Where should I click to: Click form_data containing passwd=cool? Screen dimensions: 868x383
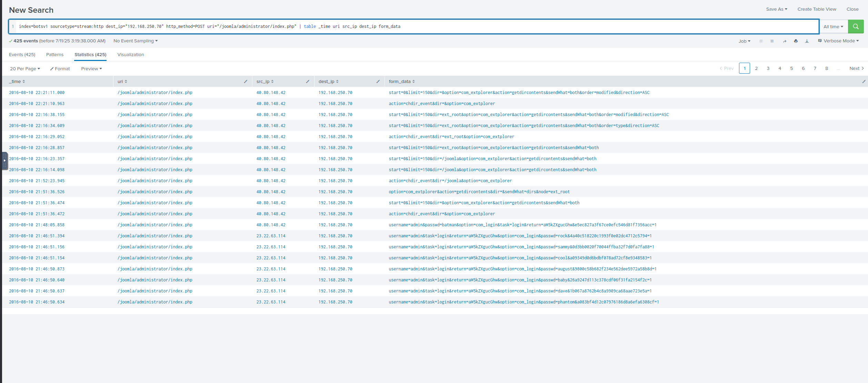[520, 258]
